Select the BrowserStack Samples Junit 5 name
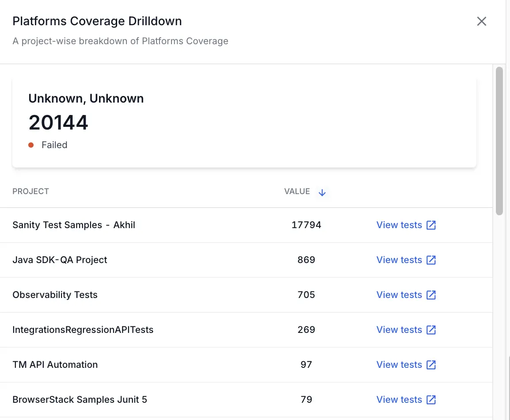 click(80, 399)
